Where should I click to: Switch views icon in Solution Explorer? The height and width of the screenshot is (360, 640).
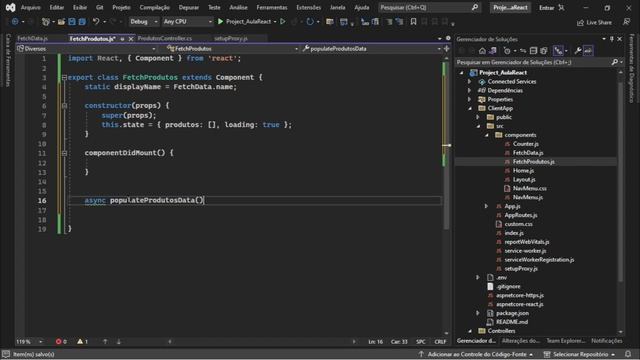(x=493, y=51)
